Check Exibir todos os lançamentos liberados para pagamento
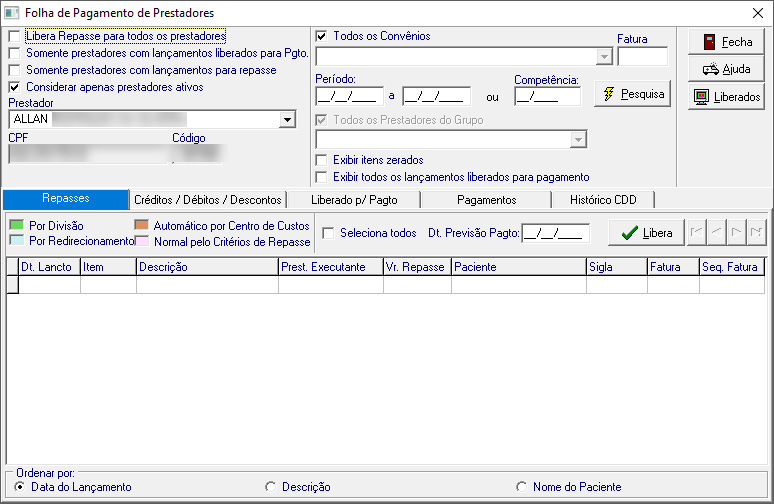 click(x=321, y=177)
